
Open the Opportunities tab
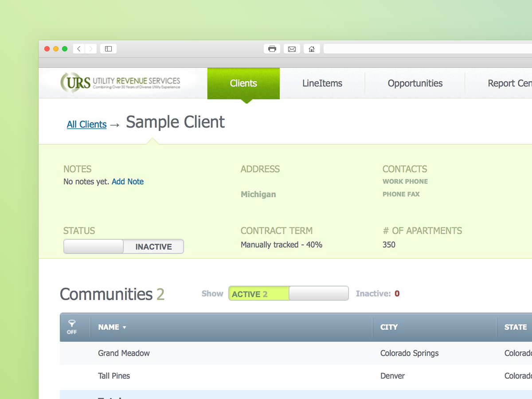pyautogui.click(x=415, y=83)
